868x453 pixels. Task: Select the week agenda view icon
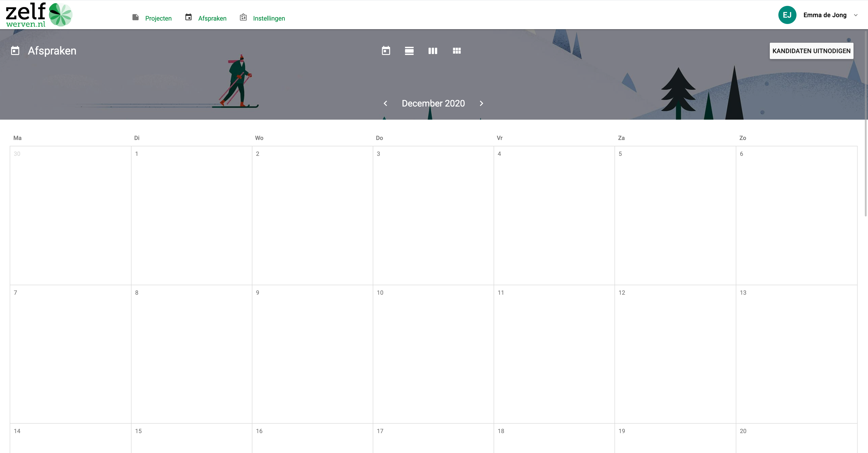(409, 51)
